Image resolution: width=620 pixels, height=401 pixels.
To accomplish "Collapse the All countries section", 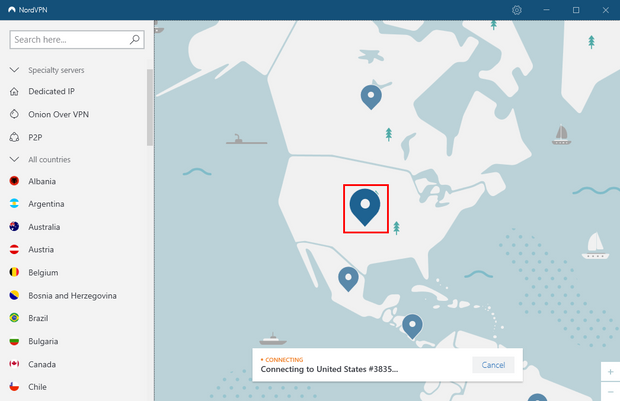I will coord(14,159).
